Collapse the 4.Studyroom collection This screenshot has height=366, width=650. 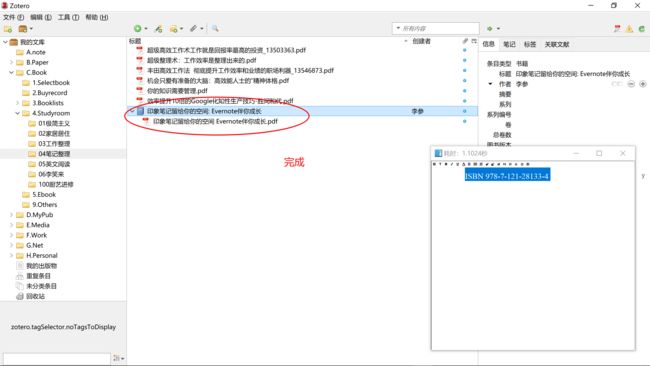[x=17, y=113]
